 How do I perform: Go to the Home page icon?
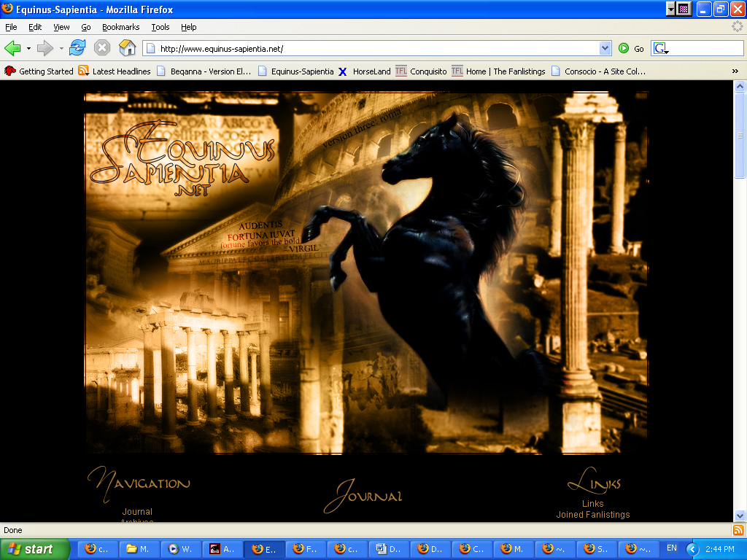click(127, 48)
